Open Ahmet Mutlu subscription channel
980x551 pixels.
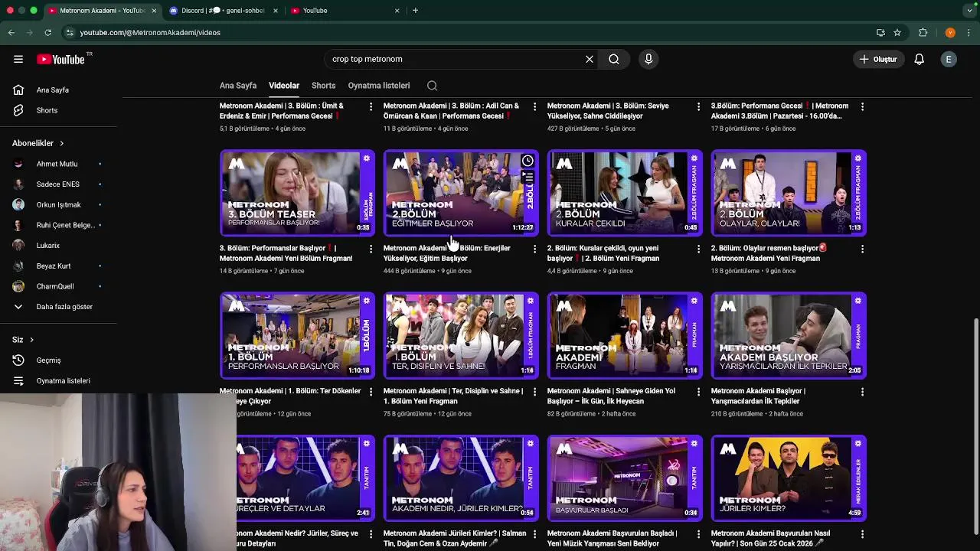coord(58,164)
